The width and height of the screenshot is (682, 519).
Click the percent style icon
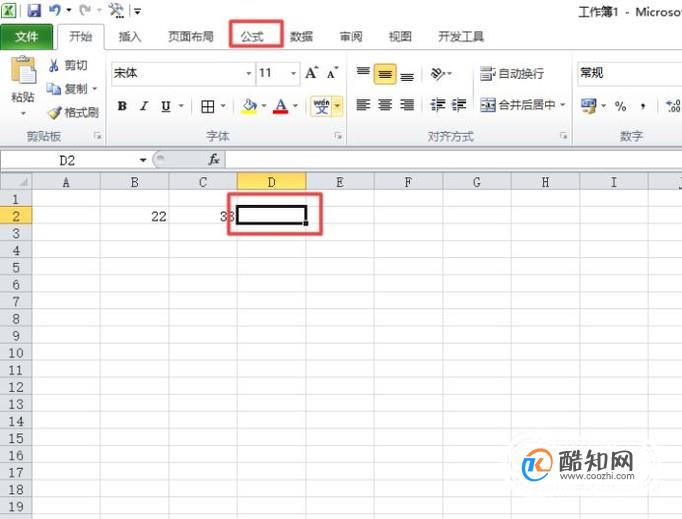tap(620, 106)
